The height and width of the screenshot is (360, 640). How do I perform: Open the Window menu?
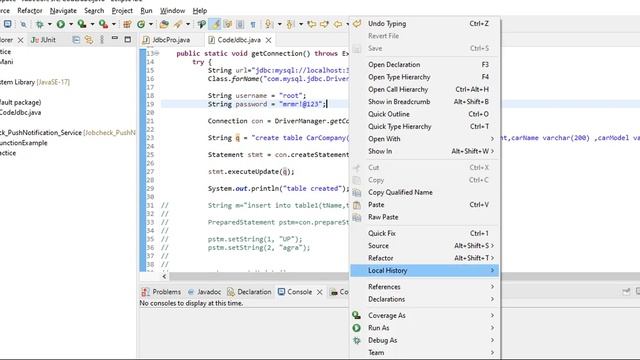pos(172,11)
